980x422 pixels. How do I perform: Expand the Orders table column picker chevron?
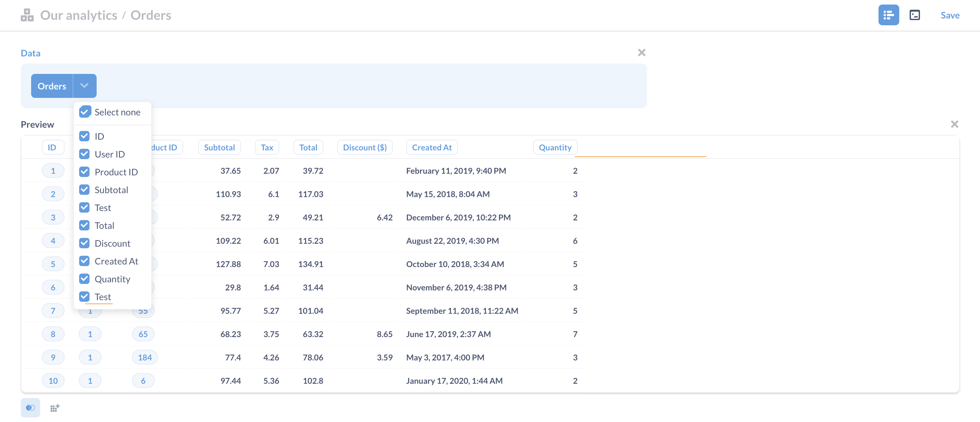point(84,86)
